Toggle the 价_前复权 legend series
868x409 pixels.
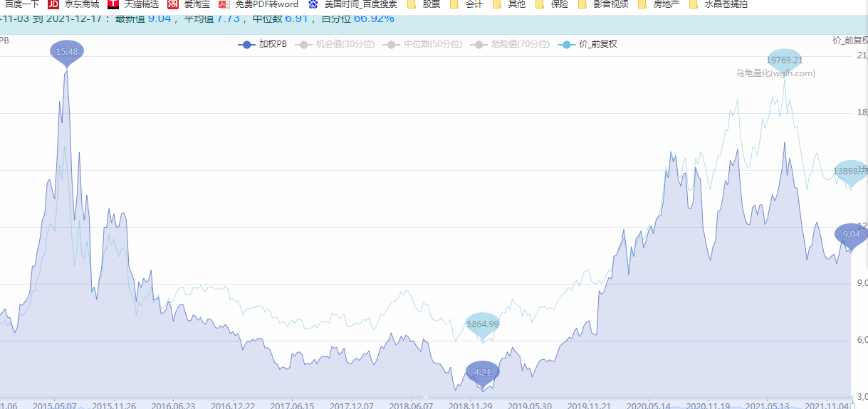[x=588, y=44]
